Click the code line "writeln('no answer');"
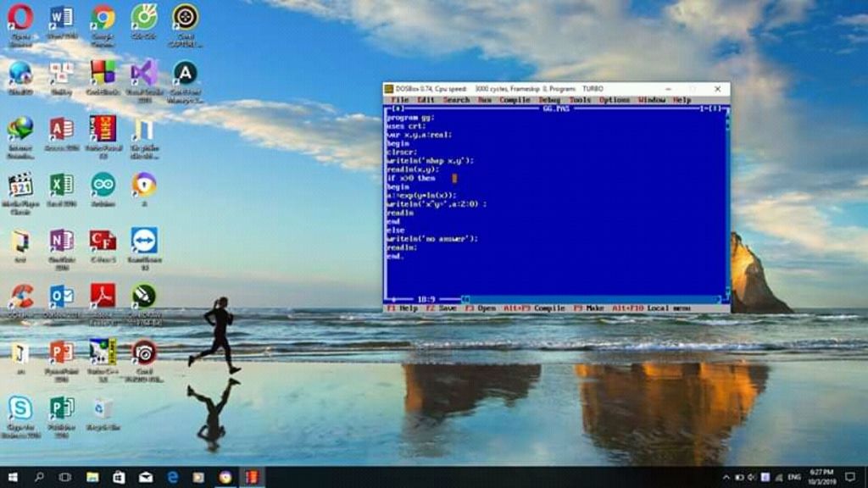The width and height of the screenshot is (868, 488). [x=431, y=239]
